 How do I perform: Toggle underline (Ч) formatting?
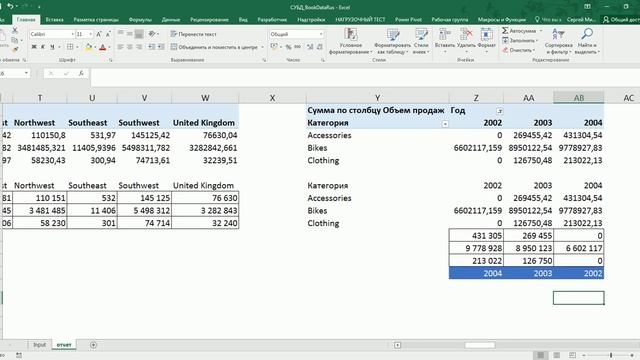[52, 47]
